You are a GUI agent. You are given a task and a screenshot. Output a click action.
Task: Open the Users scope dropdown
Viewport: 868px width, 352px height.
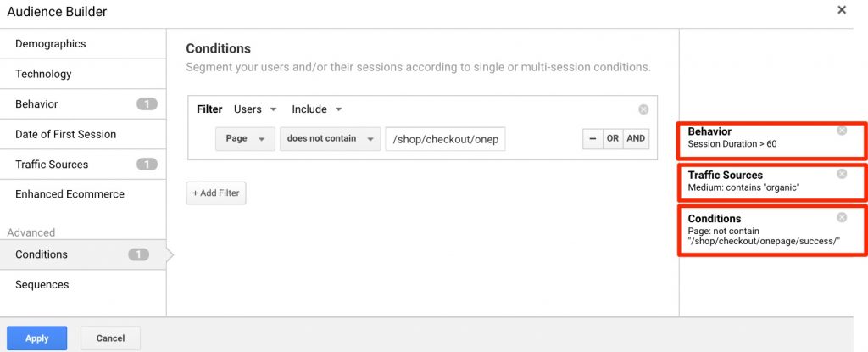click(x=254, y=109)
